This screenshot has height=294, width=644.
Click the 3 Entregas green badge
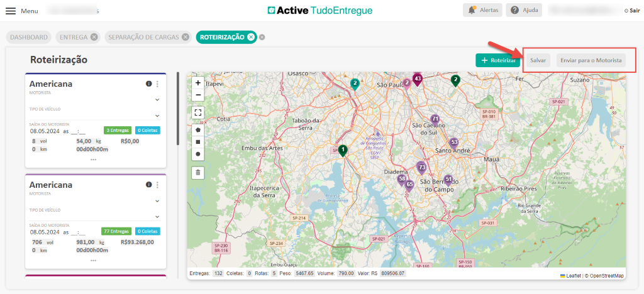[118, 131]
